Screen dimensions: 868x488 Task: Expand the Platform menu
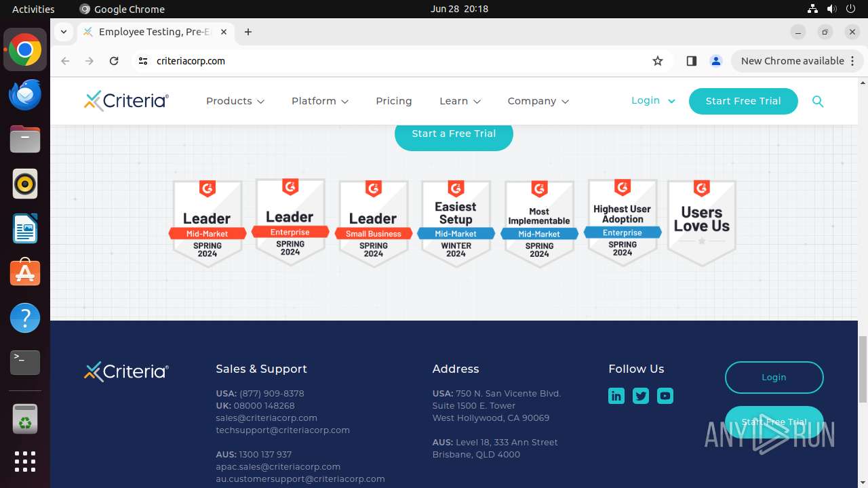(320, 101)
